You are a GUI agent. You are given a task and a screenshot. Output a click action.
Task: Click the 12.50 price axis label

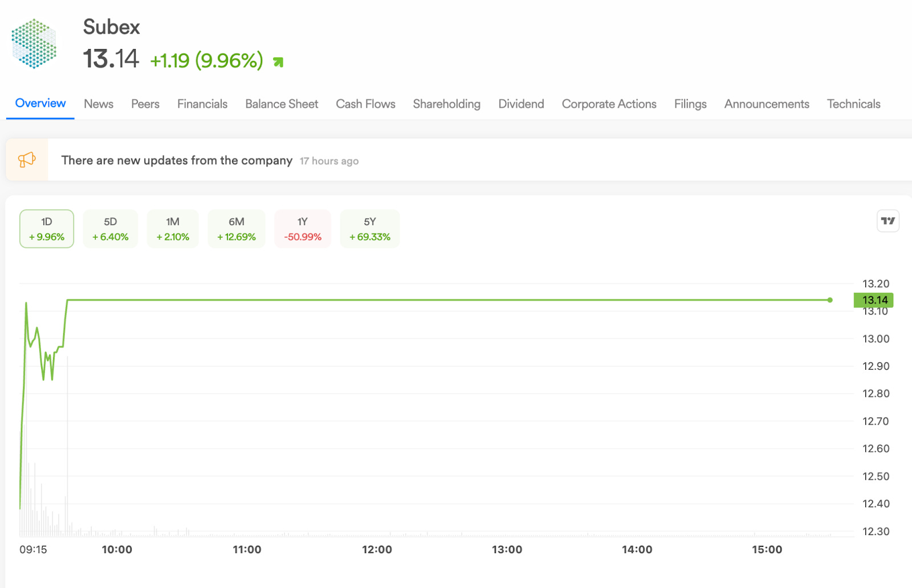(876, 476)
